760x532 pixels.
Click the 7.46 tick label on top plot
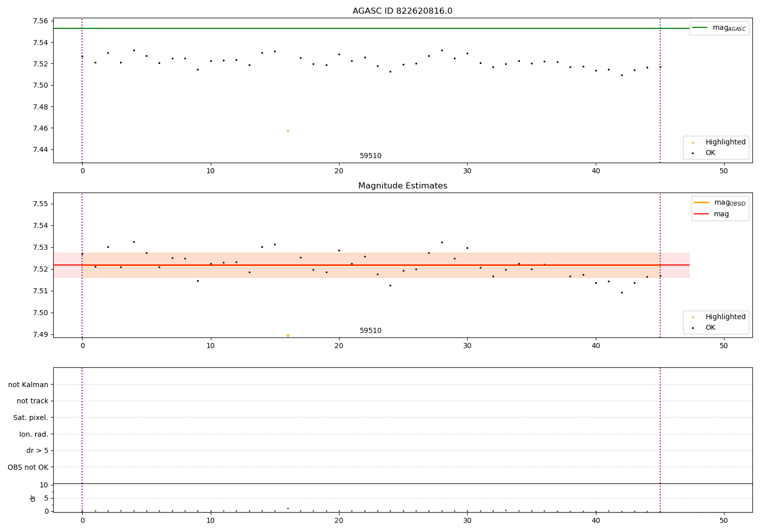[x=40, y=128]
